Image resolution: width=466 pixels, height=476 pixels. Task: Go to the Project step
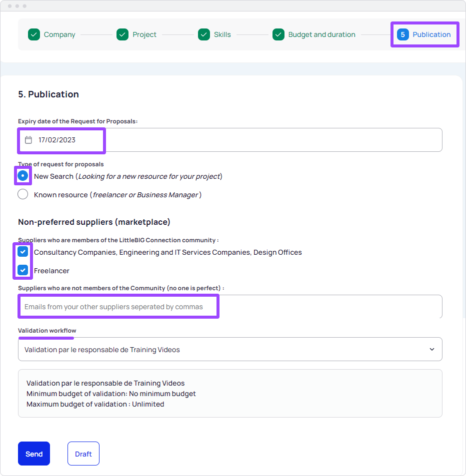click(144, 34)
